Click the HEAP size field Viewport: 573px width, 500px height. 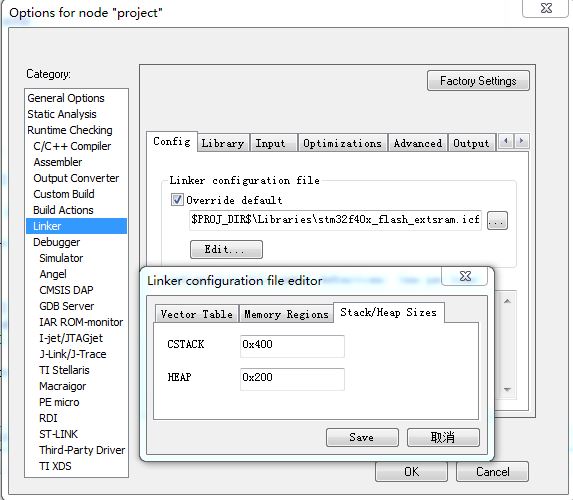click(292, 379)
